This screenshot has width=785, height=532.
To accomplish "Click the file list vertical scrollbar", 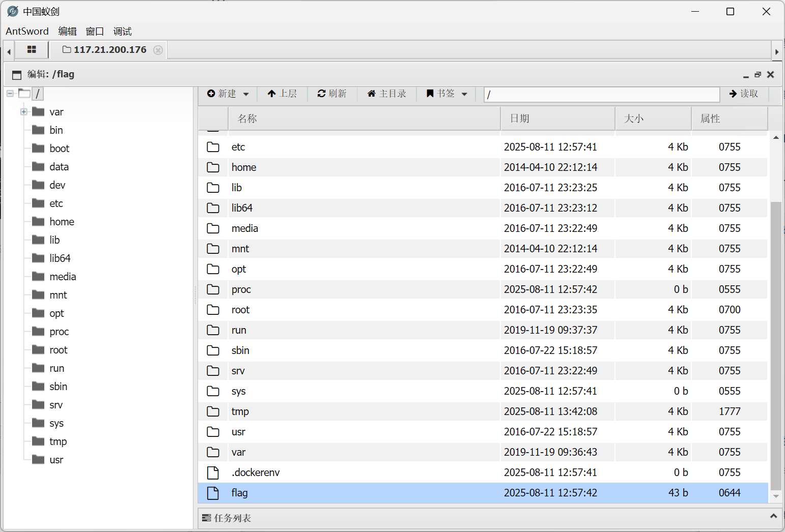I will click(x=776, y=346).
